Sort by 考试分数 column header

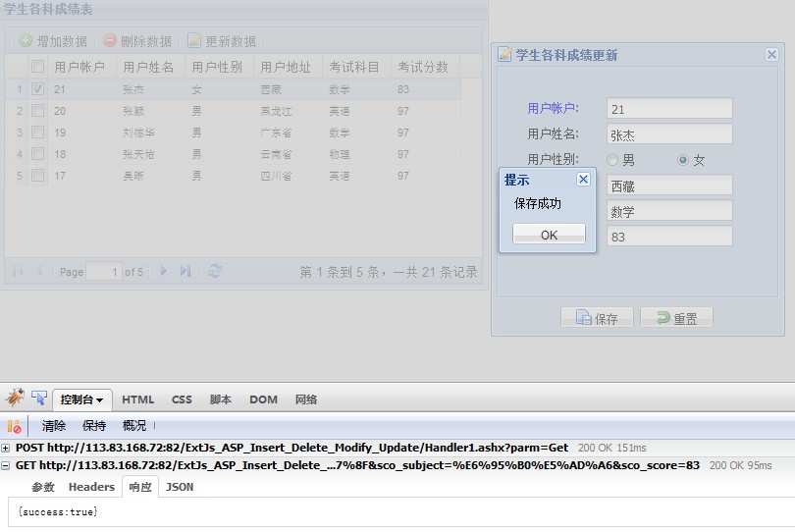(x=425, y=67)
